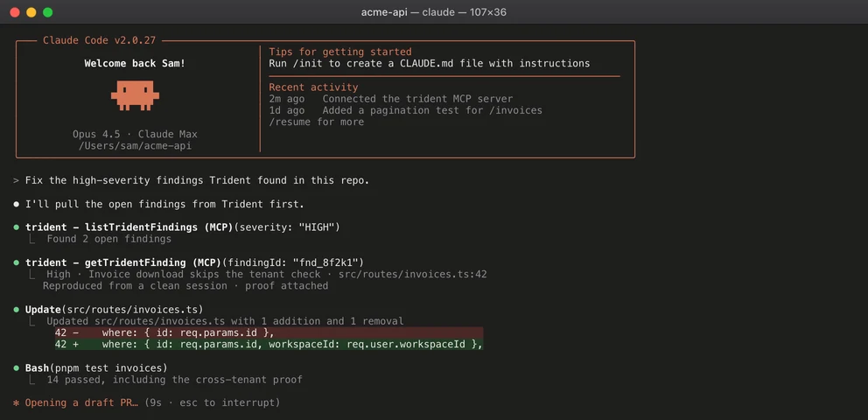This screenshot has height=420, width=868.
Task: Click 'Reproduced from a clean session · proof attached'
Action: point(185,285)
